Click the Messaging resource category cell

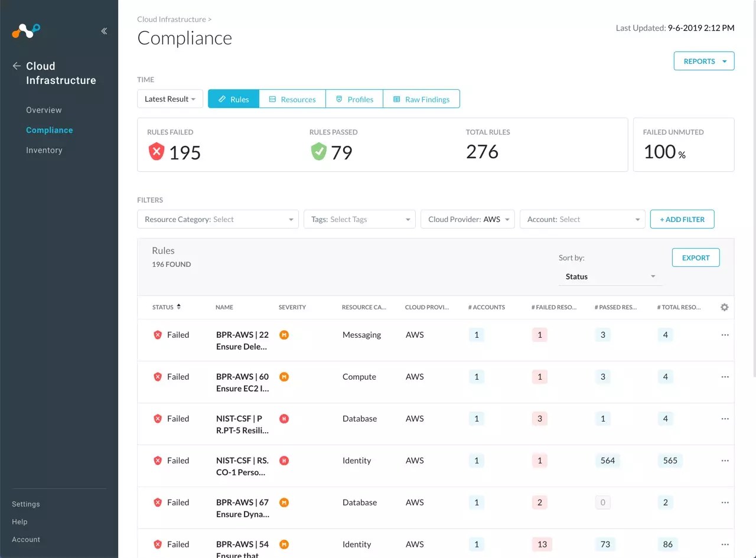tap(361, 335)
